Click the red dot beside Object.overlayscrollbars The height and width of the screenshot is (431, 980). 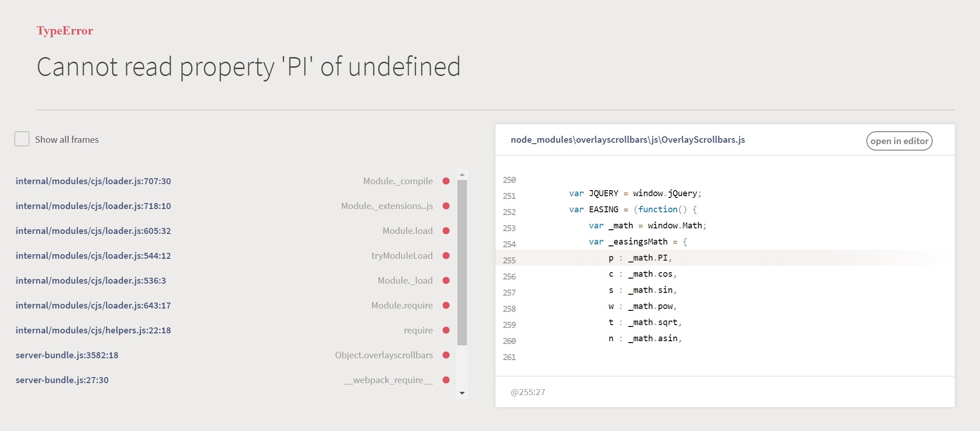coord(446,355)
